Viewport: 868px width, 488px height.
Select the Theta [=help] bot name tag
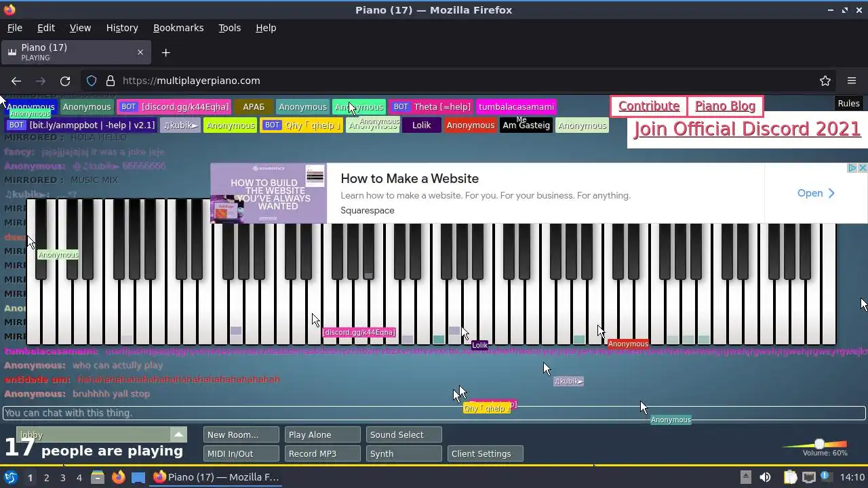tap(431, 107)
